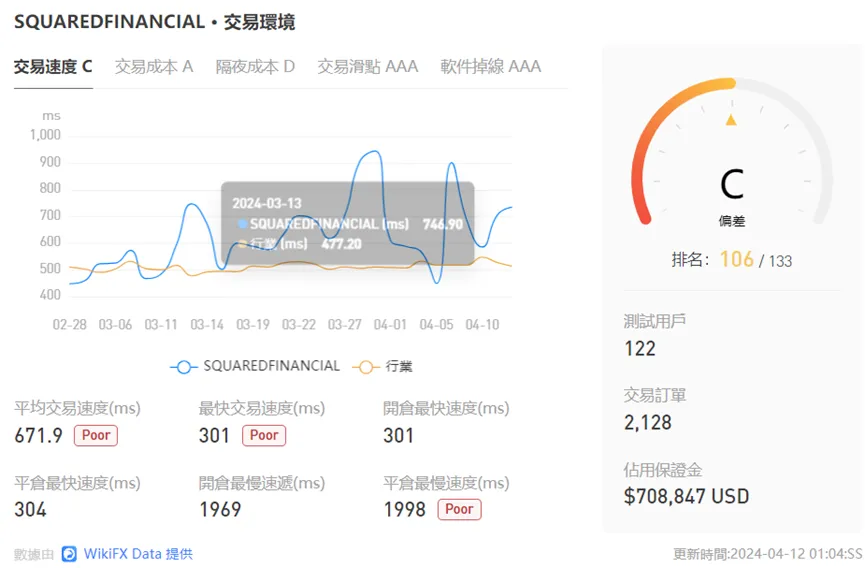This screenshot has height=568, width=865.
Task: Click the 開倉最快速度 value 301
Action: [398, 436]
